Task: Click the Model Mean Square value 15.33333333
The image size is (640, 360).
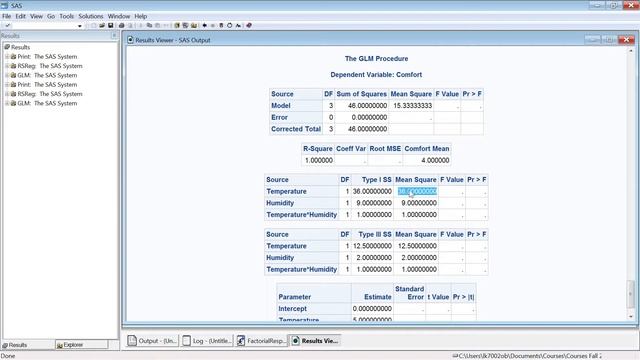Action: pos(412,106)
